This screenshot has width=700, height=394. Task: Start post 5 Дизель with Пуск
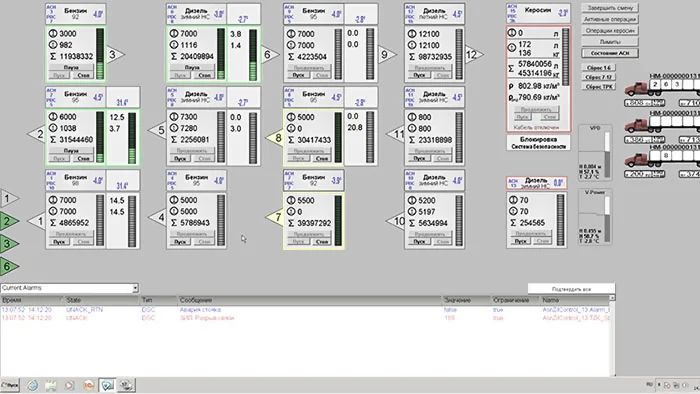click(180, 158)
